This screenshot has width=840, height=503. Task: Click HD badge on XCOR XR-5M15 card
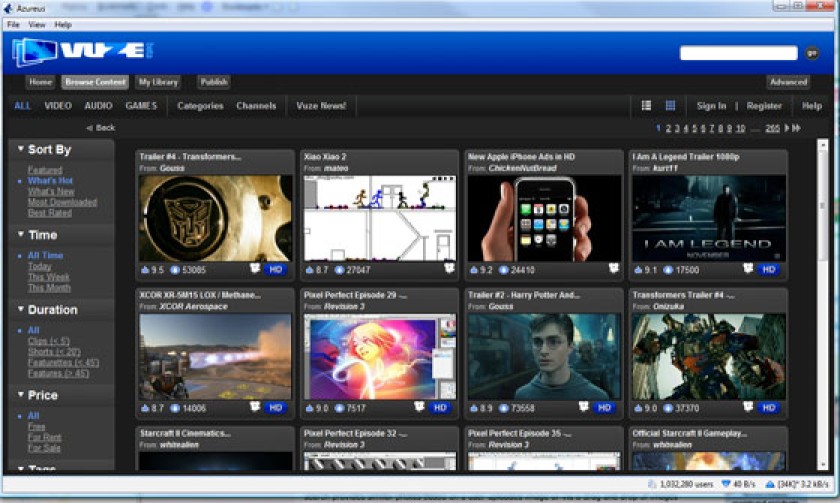pyautogui.click(x=275, y=408)
